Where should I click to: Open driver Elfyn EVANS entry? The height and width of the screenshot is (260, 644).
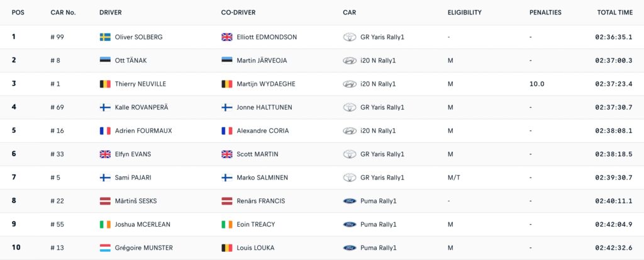133,154
